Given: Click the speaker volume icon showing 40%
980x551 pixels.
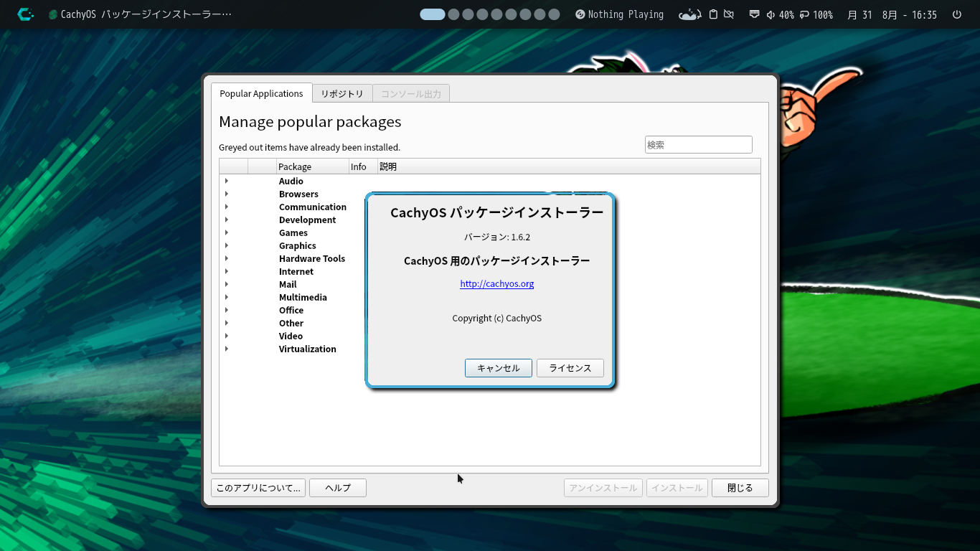Looking at the screenshot, I should [x=771, y=14].
